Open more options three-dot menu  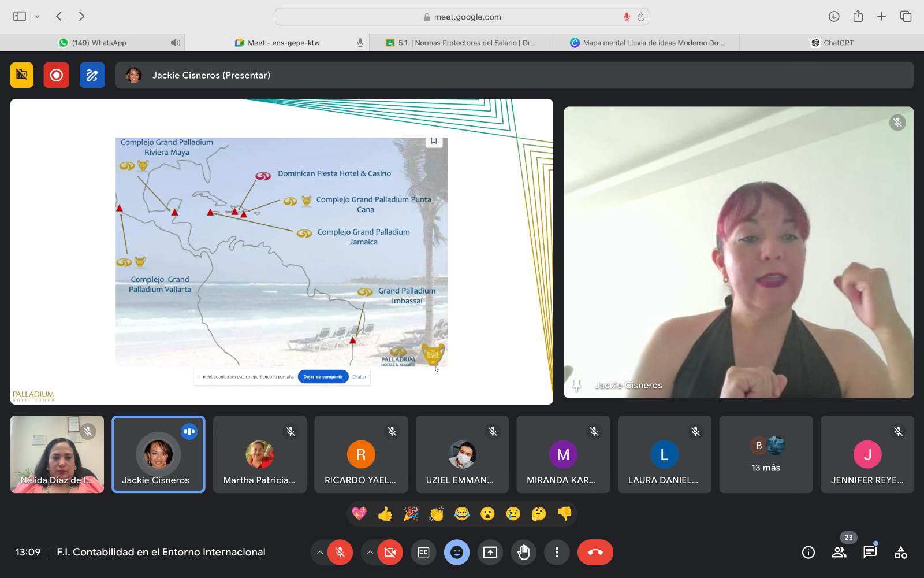click(x=557, y=553)
